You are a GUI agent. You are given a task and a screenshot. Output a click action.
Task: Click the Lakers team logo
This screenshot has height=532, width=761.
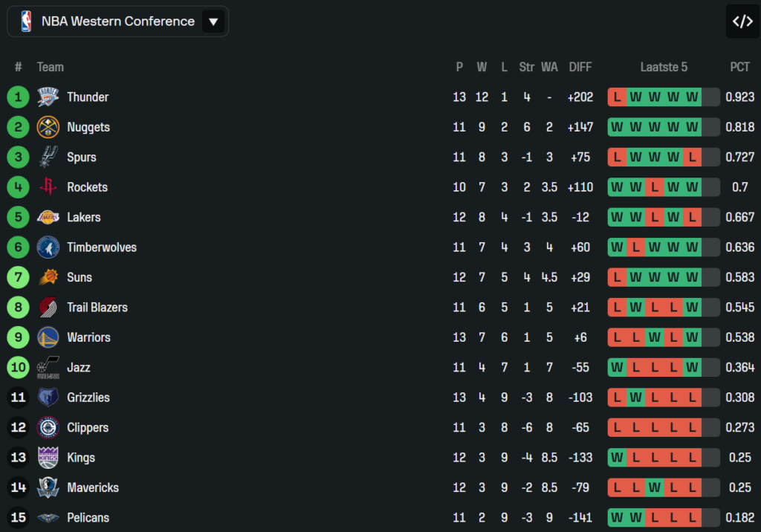pyautogui.click(x=48, y=218)
